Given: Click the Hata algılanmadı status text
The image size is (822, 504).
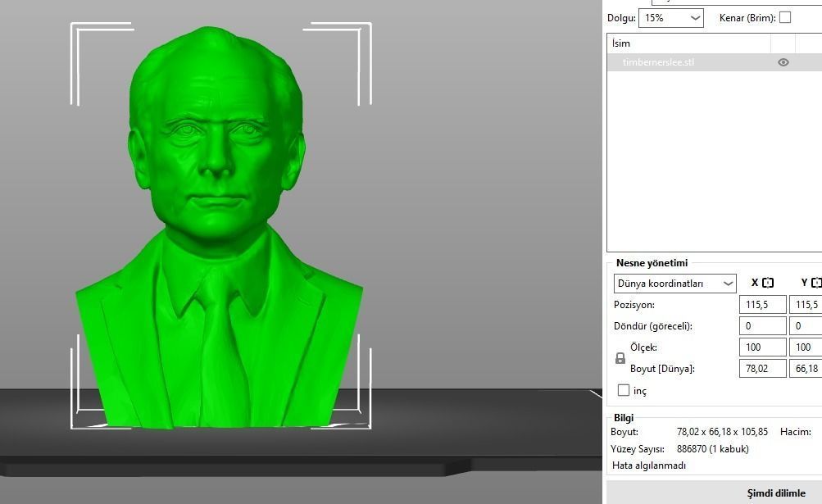Looking at the screenshot, I should [x=649, y=465].
